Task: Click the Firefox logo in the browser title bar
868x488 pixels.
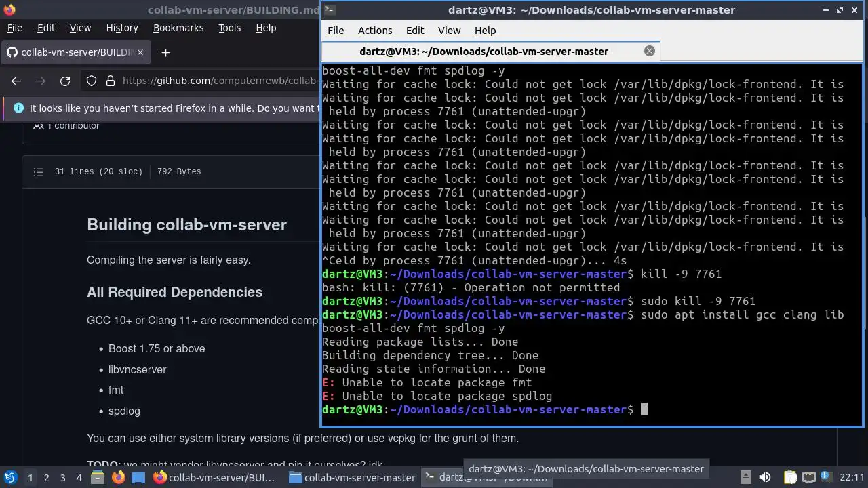Action: click(9, 9)
